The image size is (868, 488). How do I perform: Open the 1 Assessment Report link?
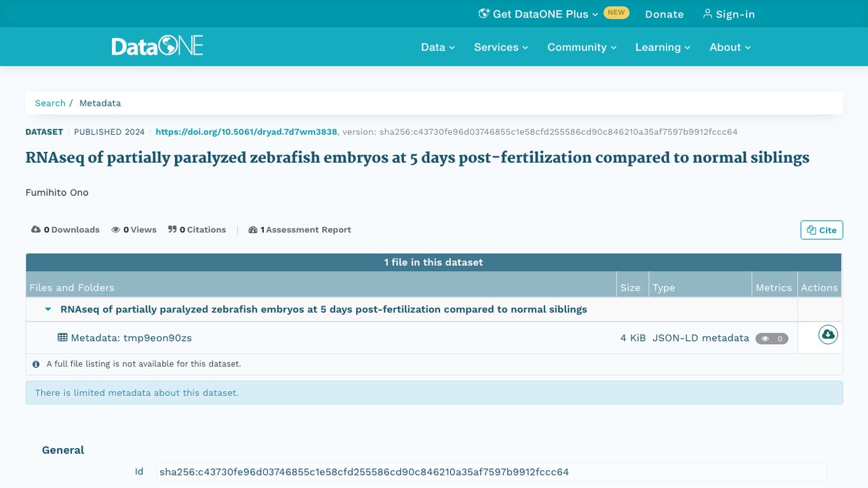point(300,230)
